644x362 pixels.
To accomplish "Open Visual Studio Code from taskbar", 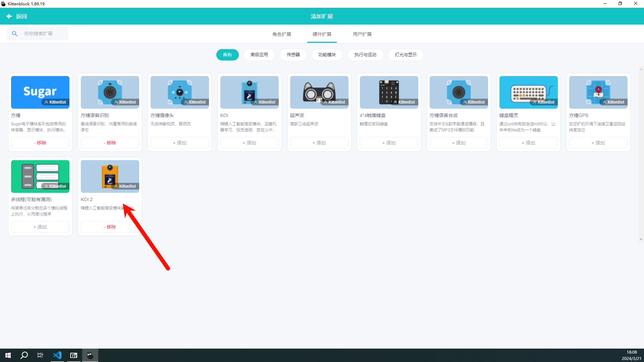I will tap(57, 355).
